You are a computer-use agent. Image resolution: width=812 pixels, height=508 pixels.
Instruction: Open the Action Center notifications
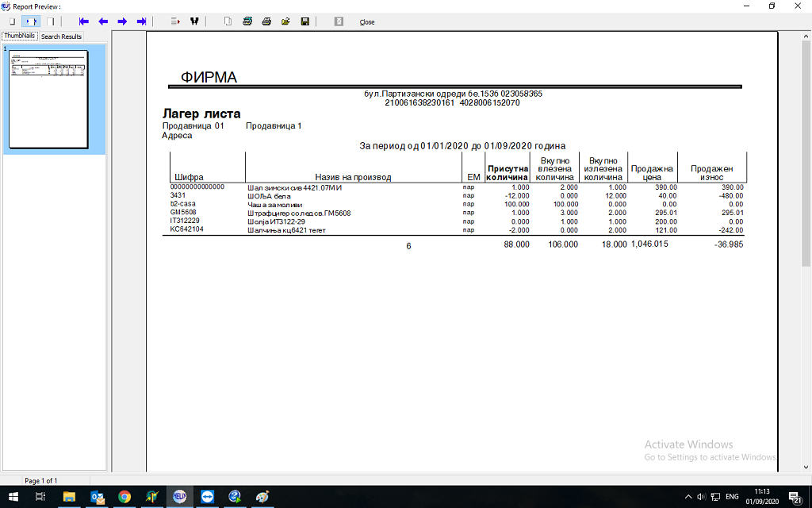click(x=796, y=497)
